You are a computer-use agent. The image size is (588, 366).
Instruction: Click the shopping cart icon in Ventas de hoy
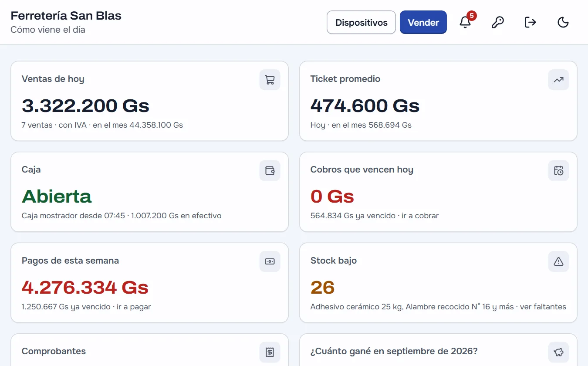pos(270,80)
